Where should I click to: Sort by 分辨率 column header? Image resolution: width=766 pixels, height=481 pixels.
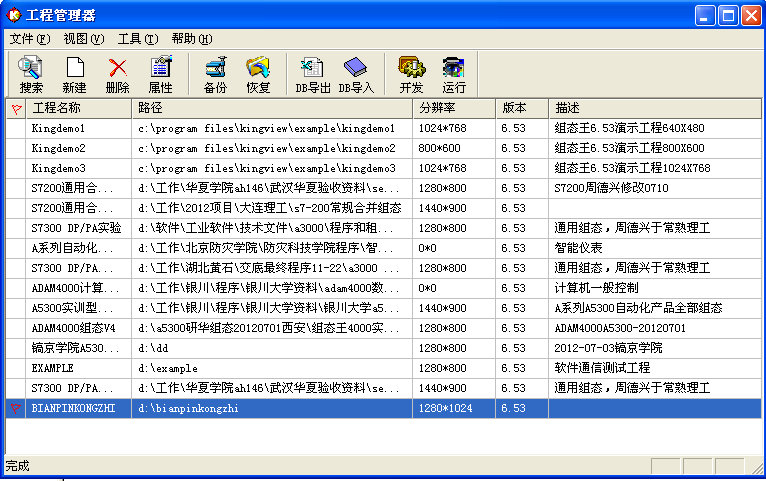click(454, 108)
